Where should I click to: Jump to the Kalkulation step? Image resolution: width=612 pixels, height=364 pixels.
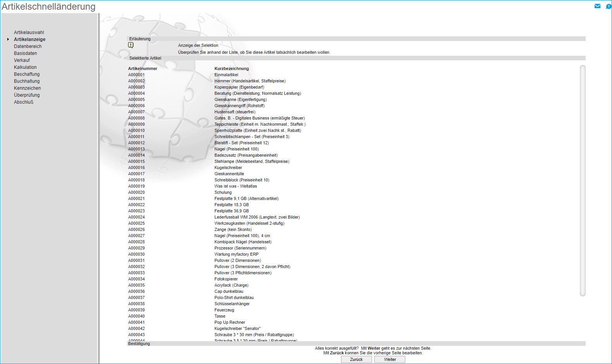tap(26, 67)
